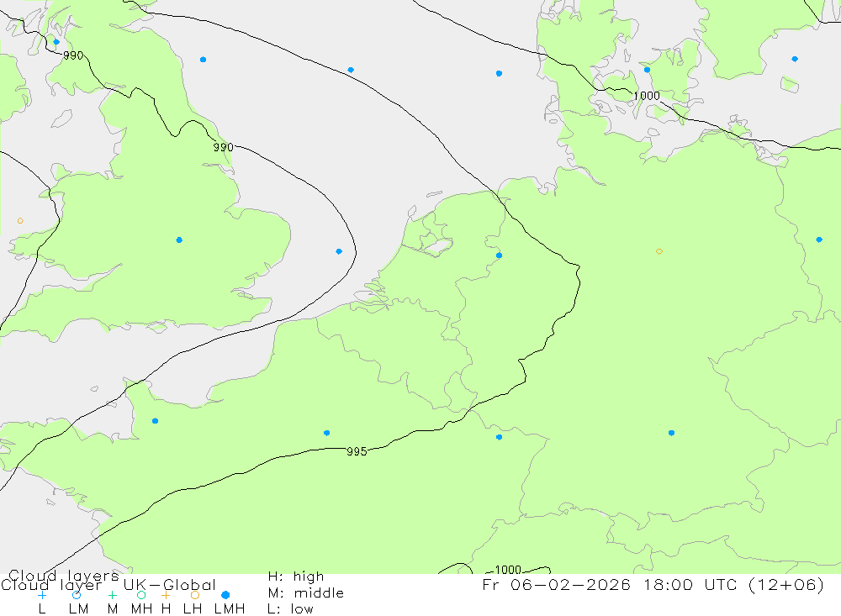This screenshot has width=841, height=616.
Task: Click the 1000 isobar label at the map bottom
Action: [508, 569]
